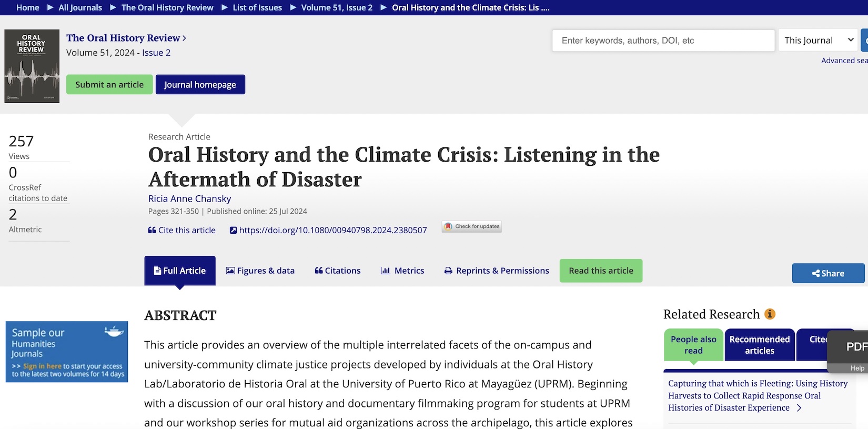Switch to the Full Article tab
Screen dimensions: 868x429
(x=180, y=271)
